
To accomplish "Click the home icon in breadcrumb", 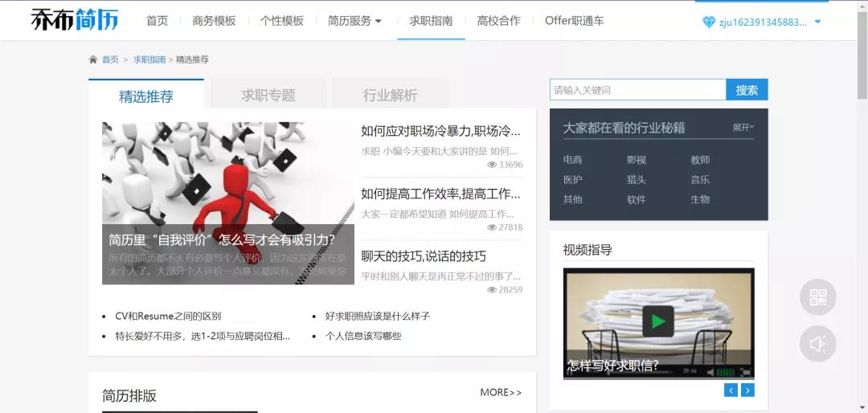I will tap(93, 59).
